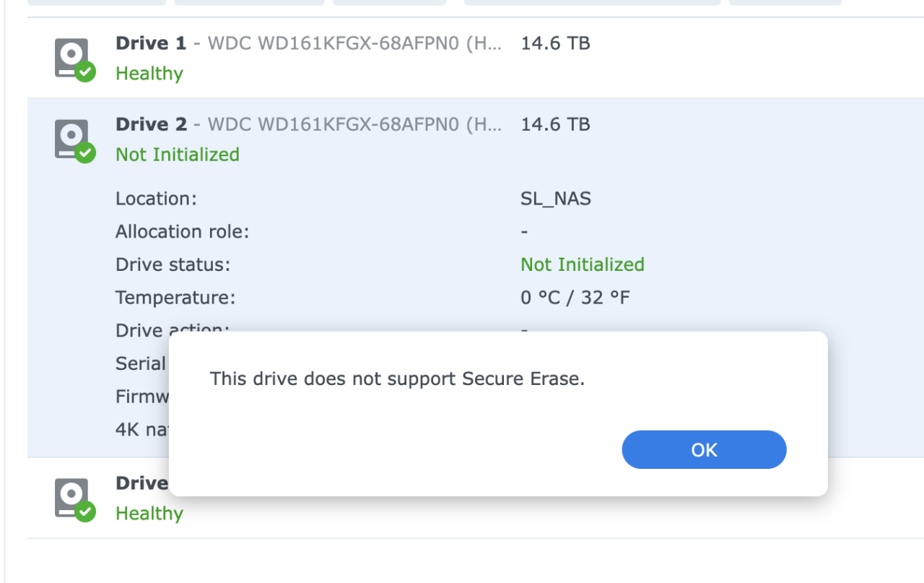Click the green Not Initialized drive status value
The image size is (924, 583).
(x=582, y=264)
